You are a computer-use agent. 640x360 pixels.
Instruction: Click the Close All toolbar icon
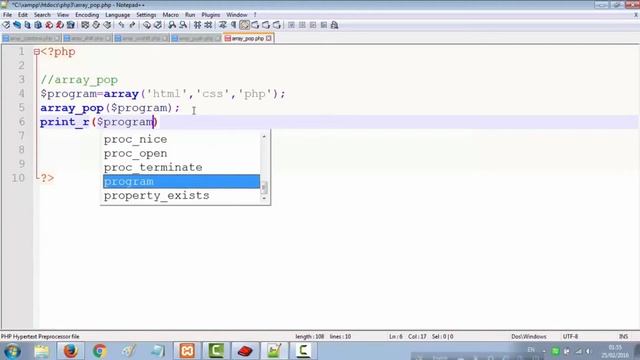[x=60, y=25]
